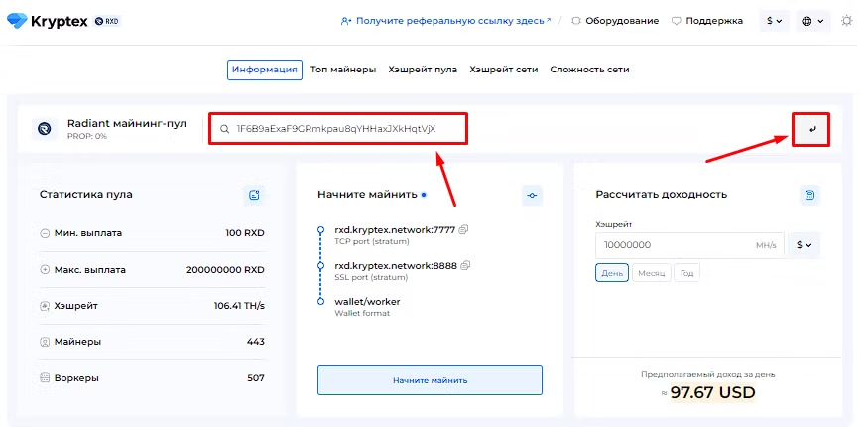The image size is (868, 427).
Task: Open Поддержка support link
Action: pos(707,21)
